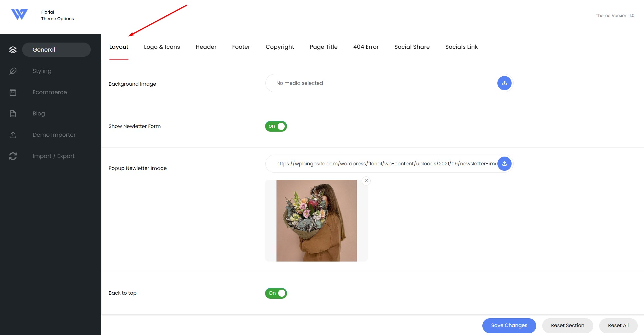The width and height of the screenshot is (644, 335).
Task: Open the 404 Error tab
Action: [x=366, y=47]
